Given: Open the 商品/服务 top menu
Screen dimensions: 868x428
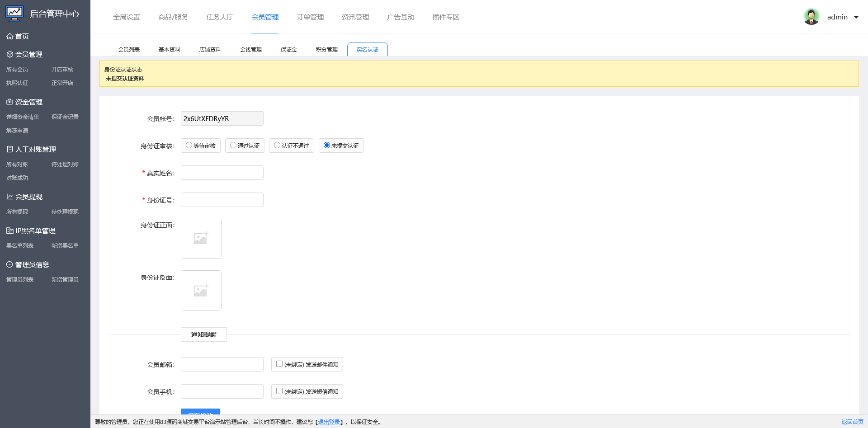Looking at the screenshot, I should point(173,17).
